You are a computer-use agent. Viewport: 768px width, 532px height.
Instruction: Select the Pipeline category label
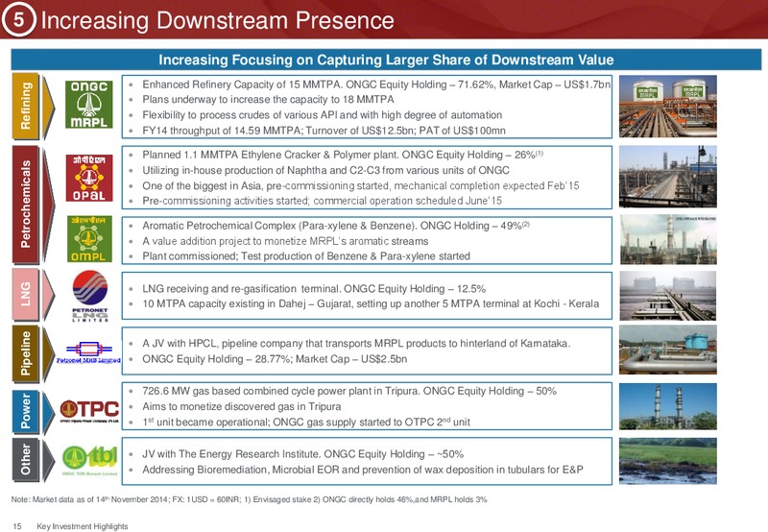[26, 353]
